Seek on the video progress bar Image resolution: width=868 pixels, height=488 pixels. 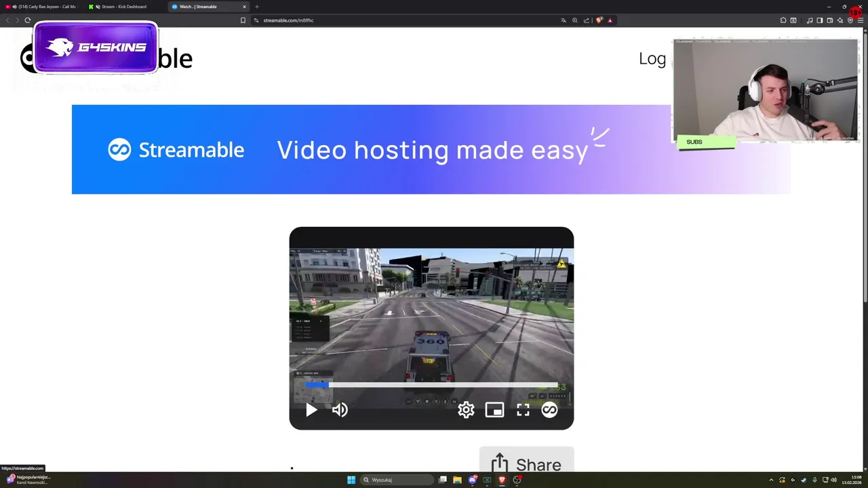[x=431, y=385]
